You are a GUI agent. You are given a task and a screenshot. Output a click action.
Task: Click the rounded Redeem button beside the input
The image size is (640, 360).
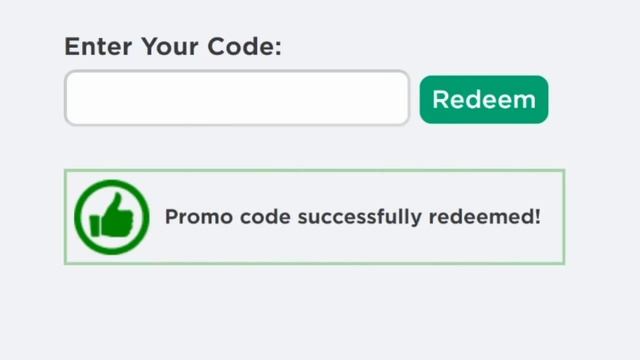484,99
